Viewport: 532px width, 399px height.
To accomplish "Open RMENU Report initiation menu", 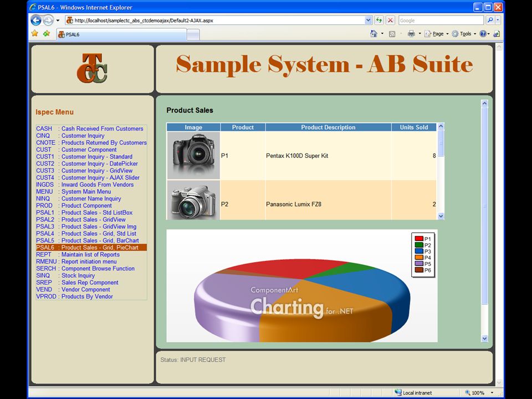I will tap(76, 262).
